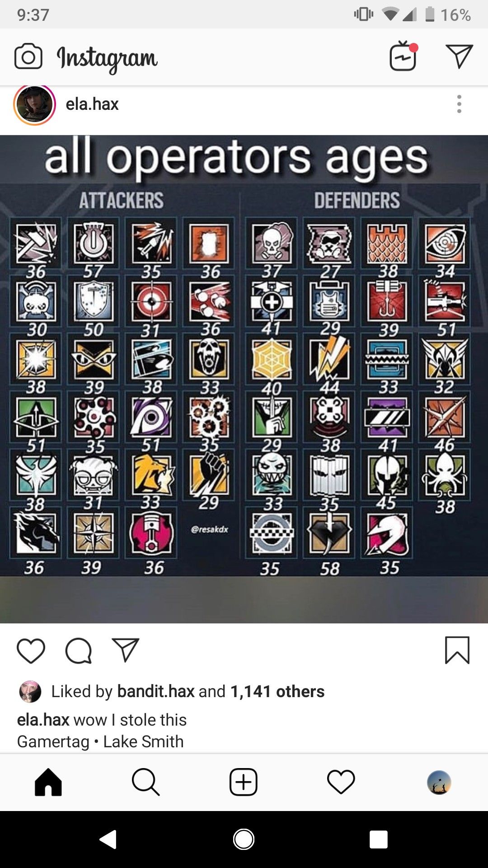Open the Search tab magnifier

click(x=145, y=782)
